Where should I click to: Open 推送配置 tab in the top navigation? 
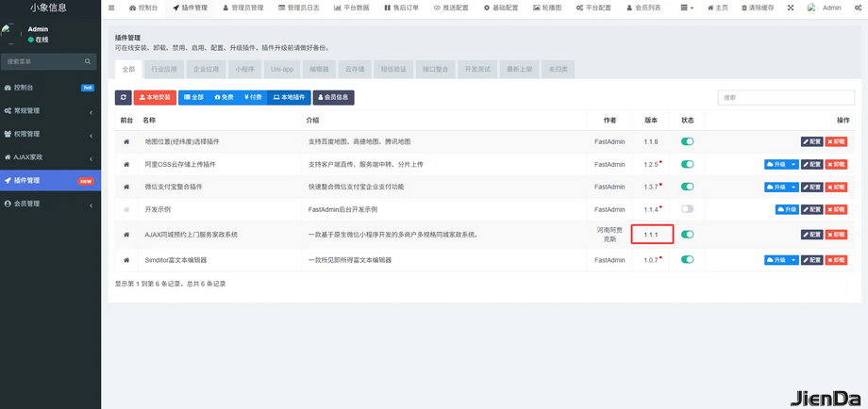click(451, 8)
